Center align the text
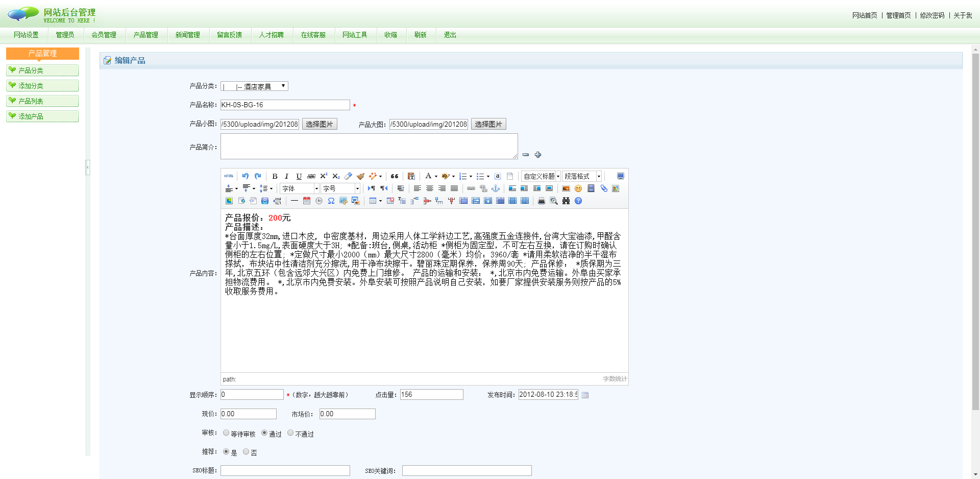This screenshot has height=479, width=980. (430, 188)
